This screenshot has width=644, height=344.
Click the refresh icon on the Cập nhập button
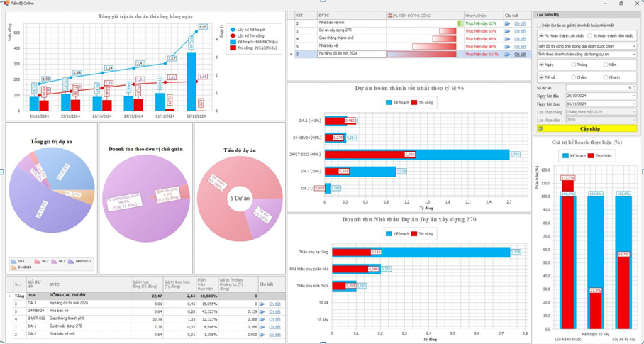(x=540, y=128)
